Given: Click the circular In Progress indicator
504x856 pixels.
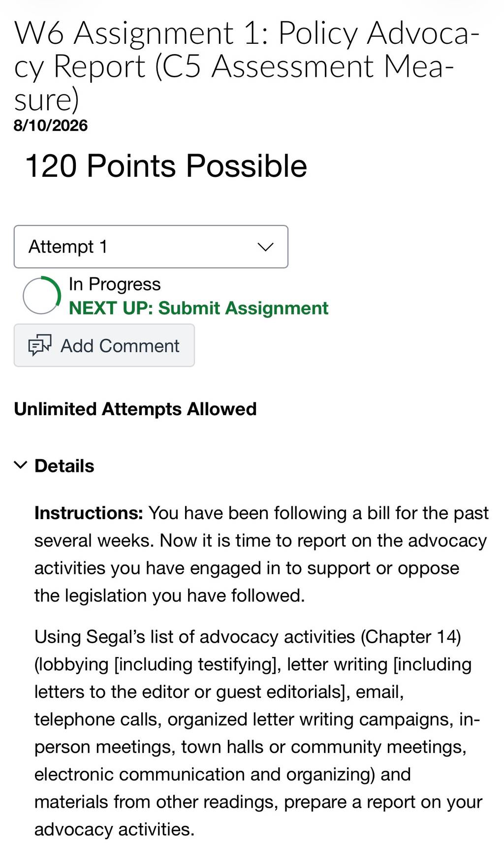Looking at the screenshot, I should (x=41, y=296).
